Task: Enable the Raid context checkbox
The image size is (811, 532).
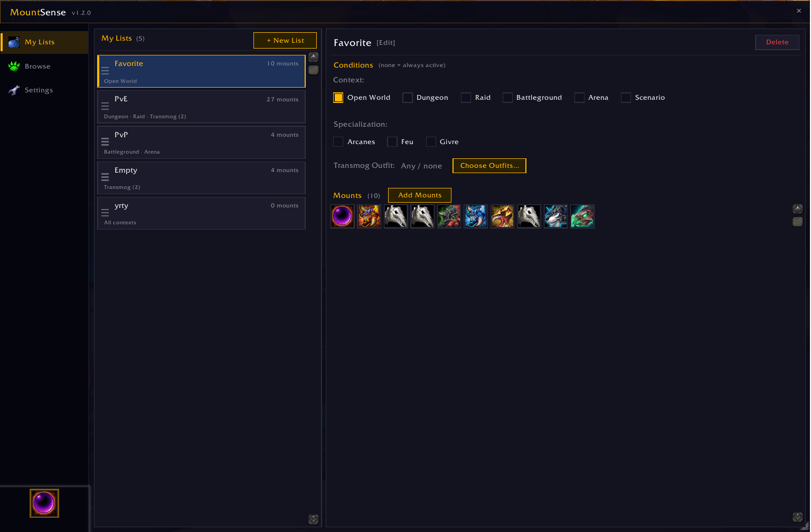Action: pyautogui.click(x=466, y=98)
